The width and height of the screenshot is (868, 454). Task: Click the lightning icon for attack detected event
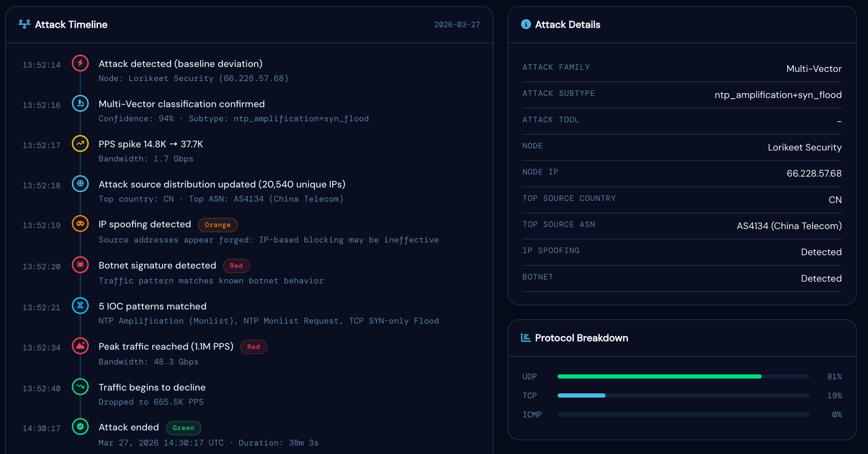pyautogui.click(x=80, y=63)
